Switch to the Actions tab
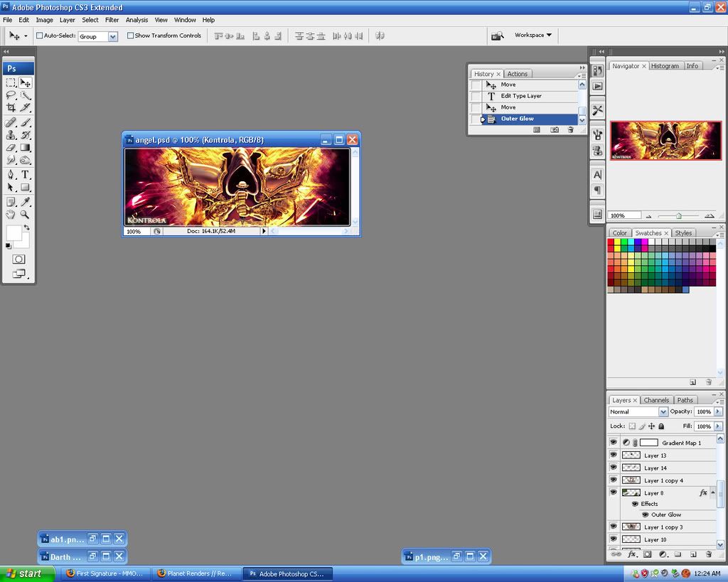728x582 pixels. pyautogui.click(x=518, y=74)
